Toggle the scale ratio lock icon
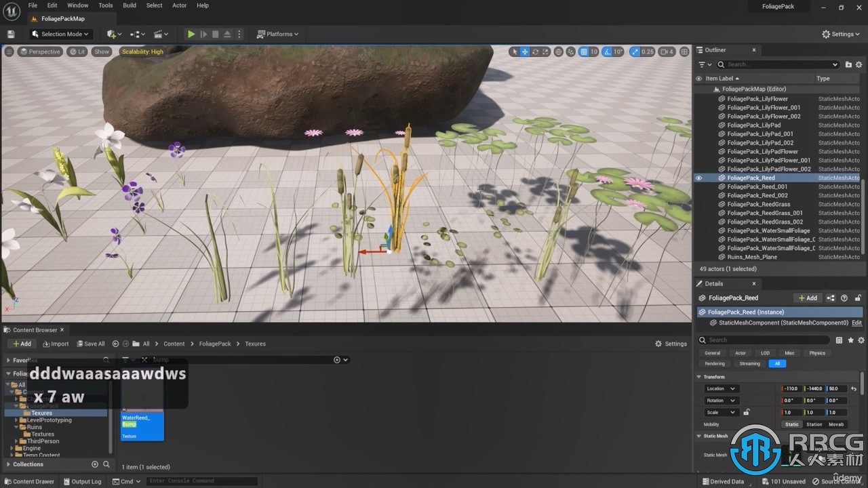Viewport: 868px width, 488px height. click(747, 412)
